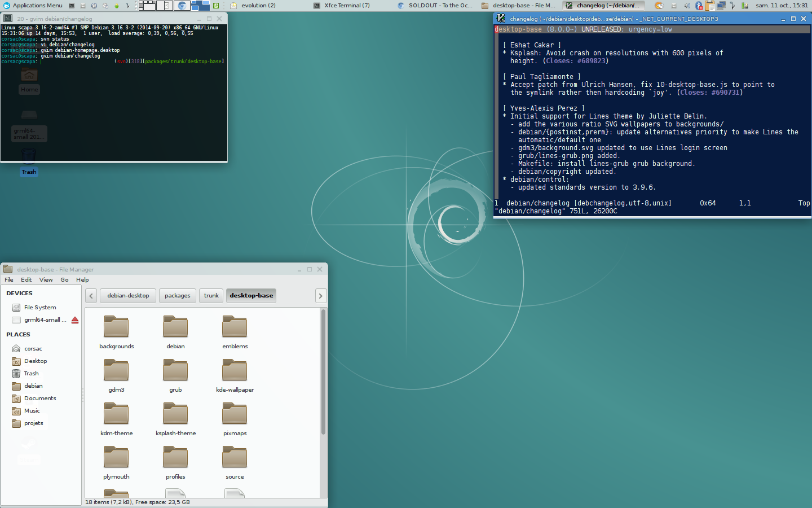The image size is (812, 508).
Task: Switch to the first workspace in the pager
Action: click(x=147, y=5)
